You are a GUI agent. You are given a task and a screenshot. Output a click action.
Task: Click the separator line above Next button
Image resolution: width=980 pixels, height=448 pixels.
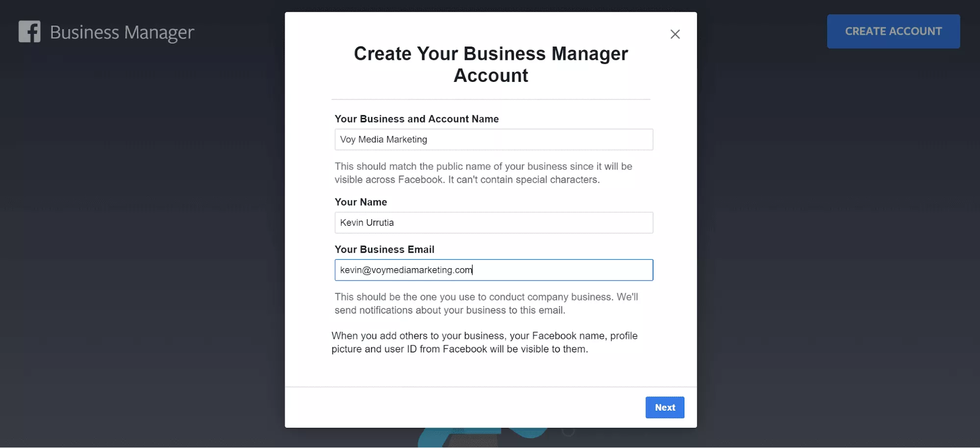click(491, 387)
